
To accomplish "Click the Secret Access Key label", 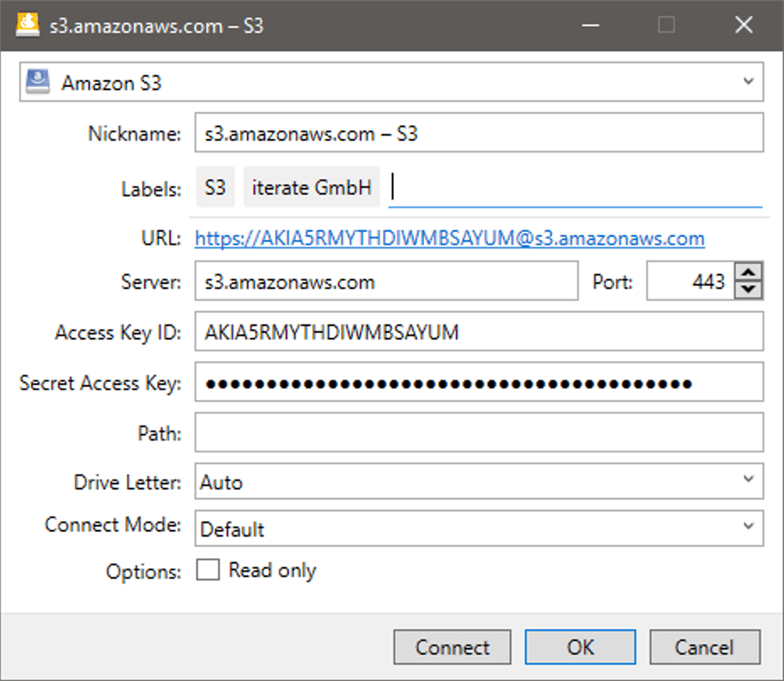I will 100,383.
